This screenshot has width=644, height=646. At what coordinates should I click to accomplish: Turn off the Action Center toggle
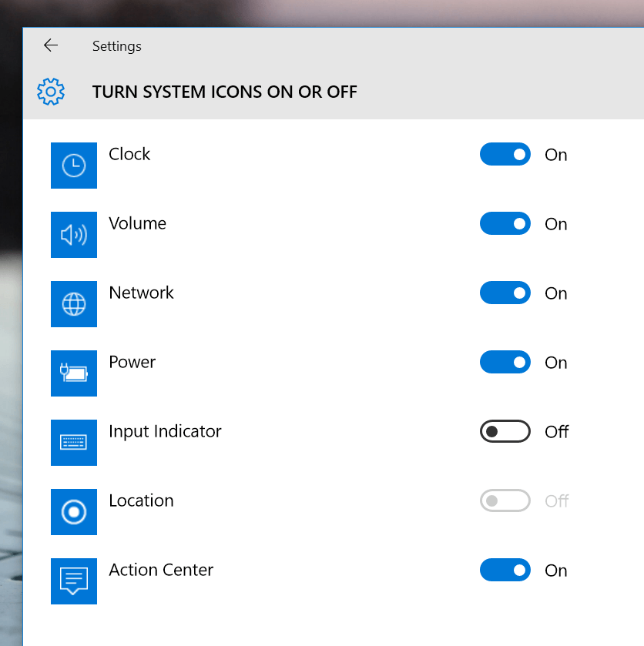pos(505,569)
